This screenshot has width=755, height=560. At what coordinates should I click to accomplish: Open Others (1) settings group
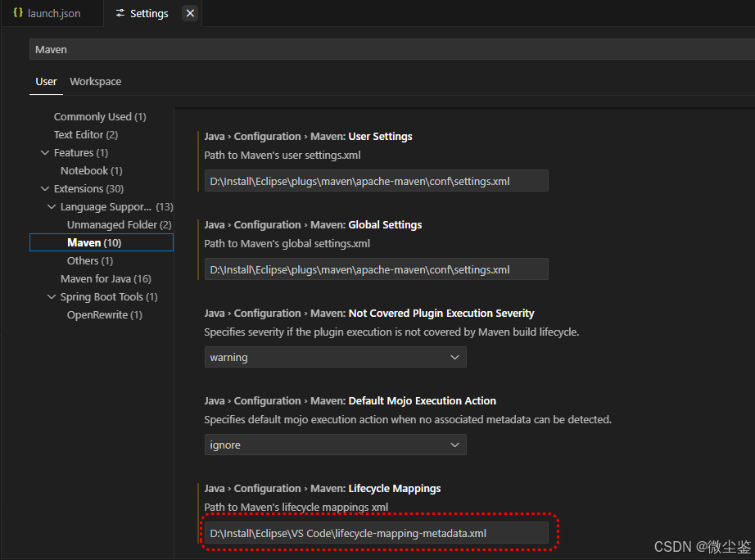click(x=90, y=261)
